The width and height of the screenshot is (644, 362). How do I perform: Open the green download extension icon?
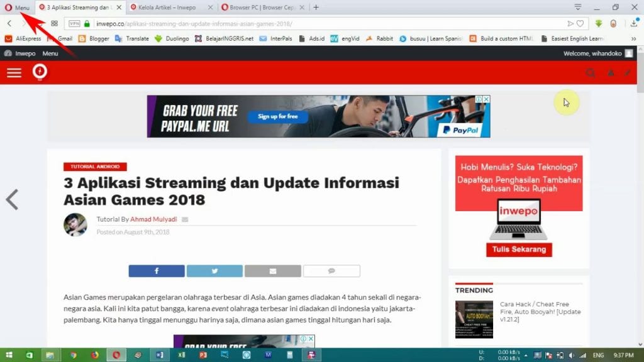[599, 24]
